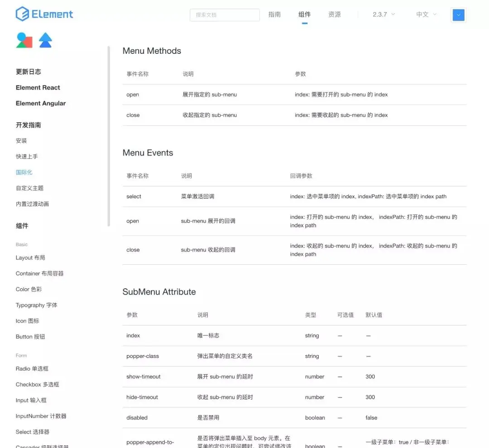Go to Element Angular link
This screenshot has height=448, width=489.
41,103
